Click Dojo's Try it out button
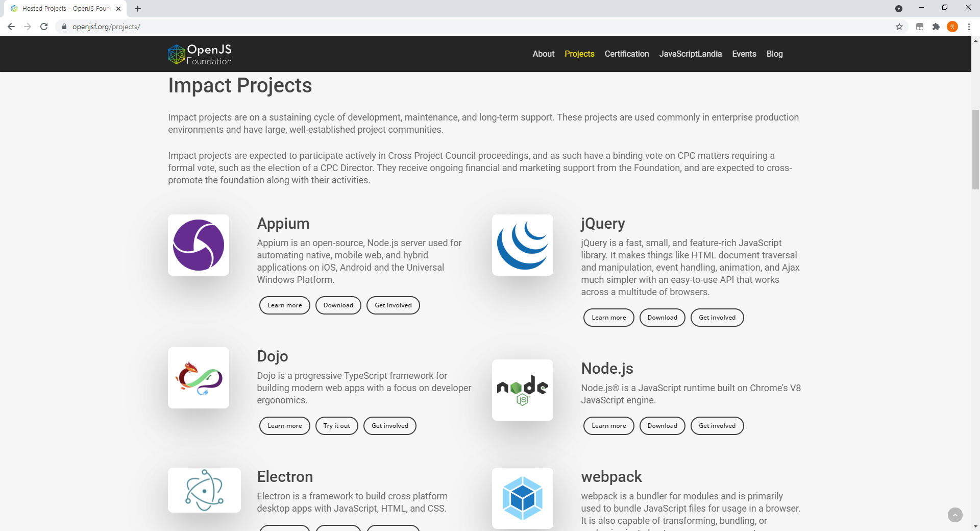This screenshot has width=980, height=531. pyautogui.click(x=337, y=426)
